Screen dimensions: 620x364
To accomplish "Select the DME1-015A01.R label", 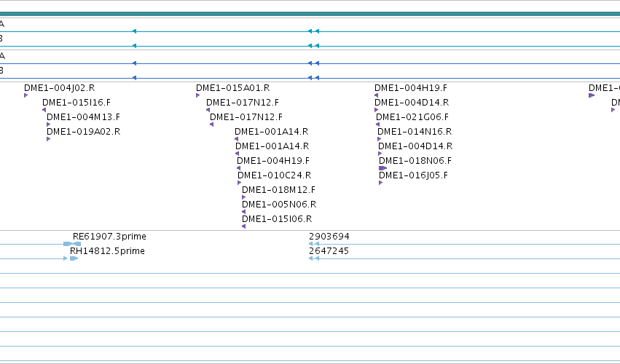I will 233,88.
